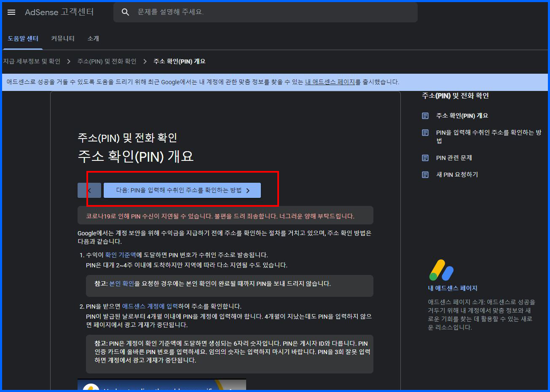Click the right chevron on the next-article button

tap(248, 191)
